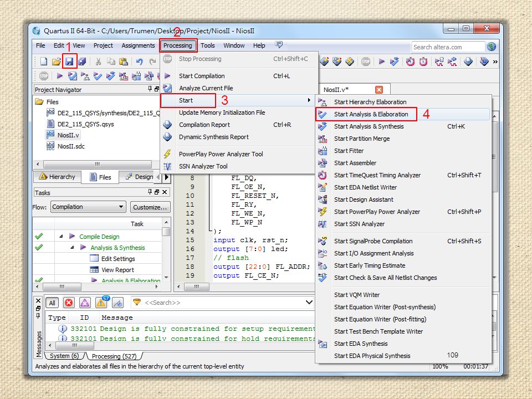
Task: Click the New file toolbar icon
Action: [x=44, y=62]
